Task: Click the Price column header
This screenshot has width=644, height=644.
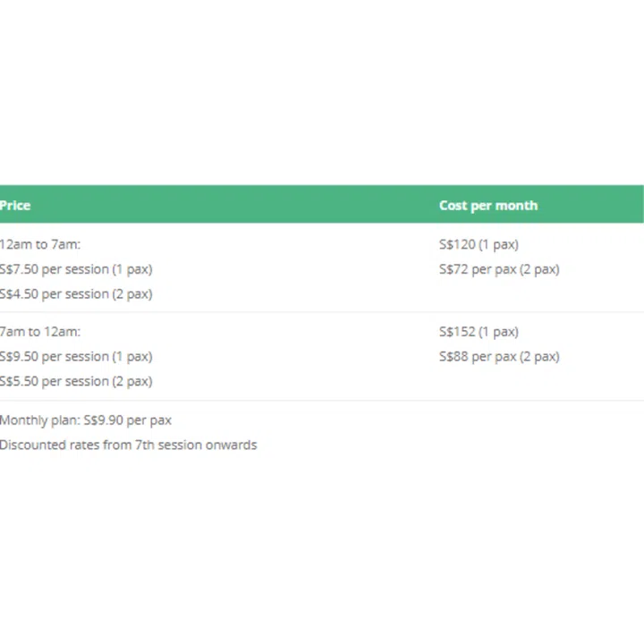Action: click(15, 205)
